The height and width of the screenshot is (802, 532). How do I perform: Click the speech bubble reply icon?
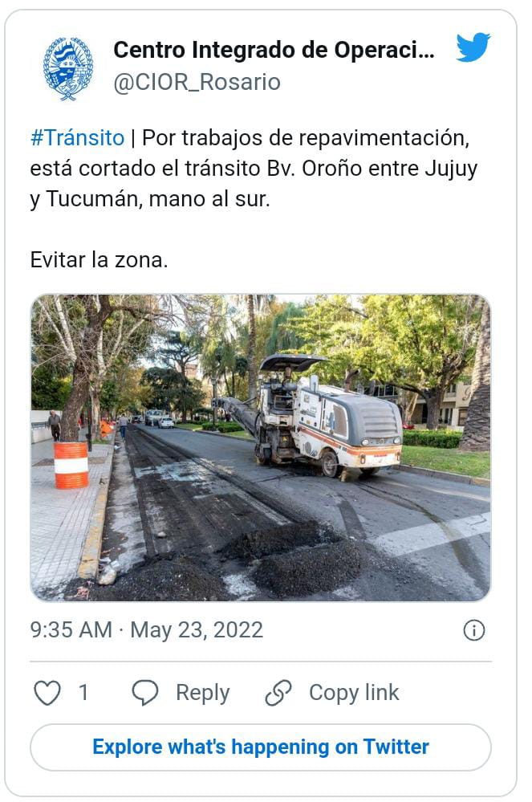click(x=145, y=693)
